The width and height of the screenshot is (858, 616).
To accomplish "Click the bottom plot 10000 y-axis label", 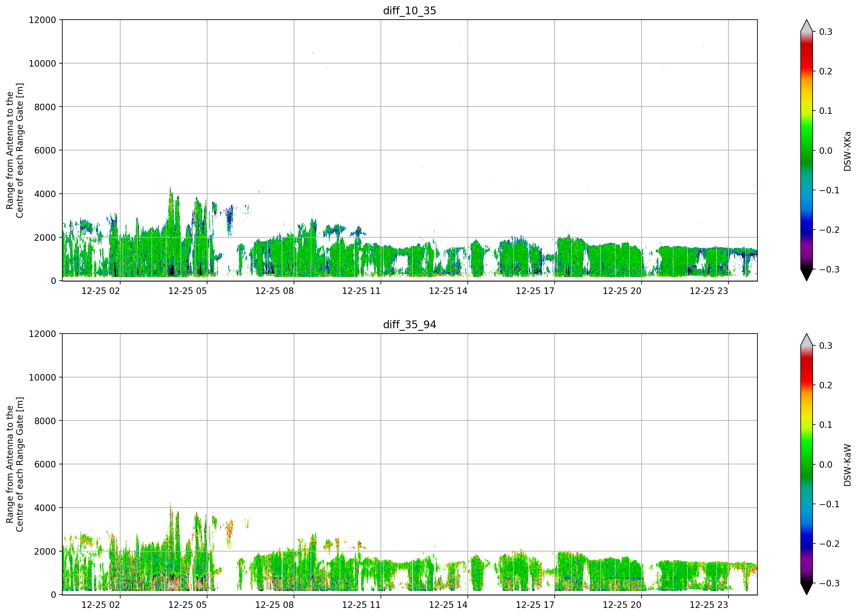I will (42, 377).
